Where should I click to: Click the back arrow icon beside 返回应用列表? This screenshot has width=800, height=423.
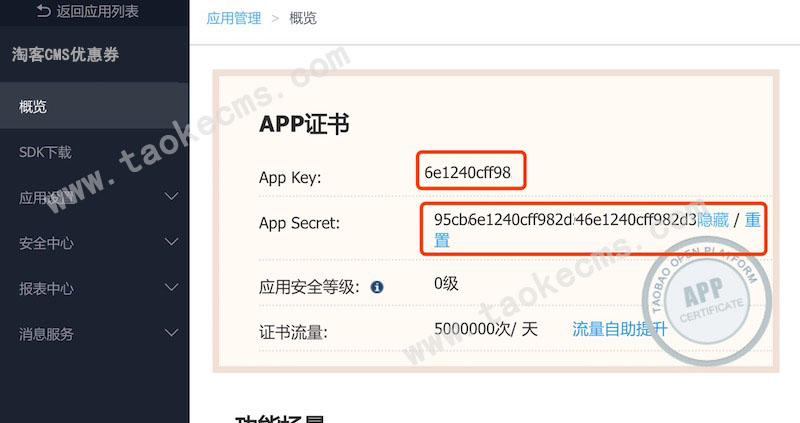(x=43, y=11)
